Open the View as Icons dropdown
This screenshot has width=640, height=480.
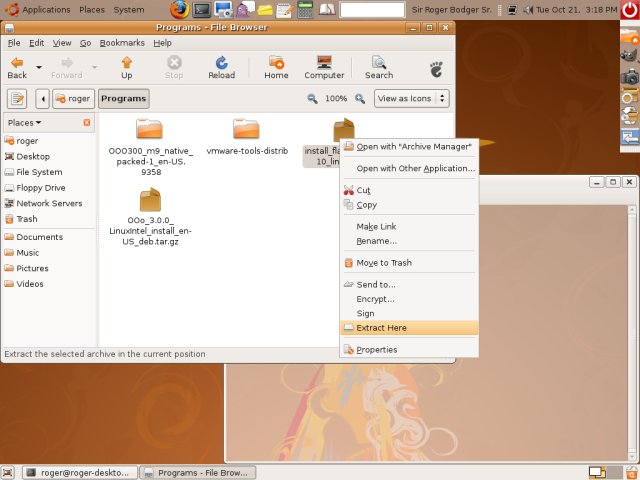[411, 98]
